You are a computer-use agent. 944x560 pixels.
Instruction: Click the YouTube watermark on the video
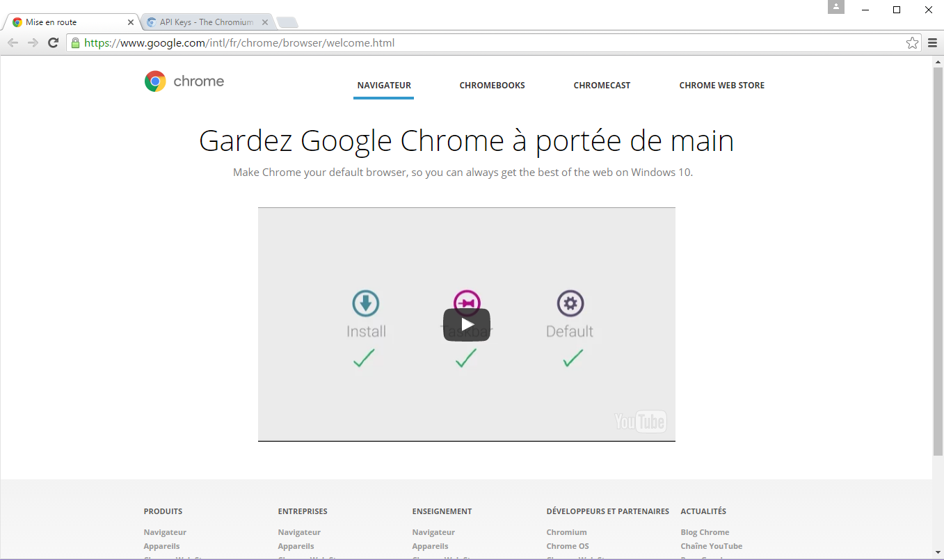click(639, 422)
